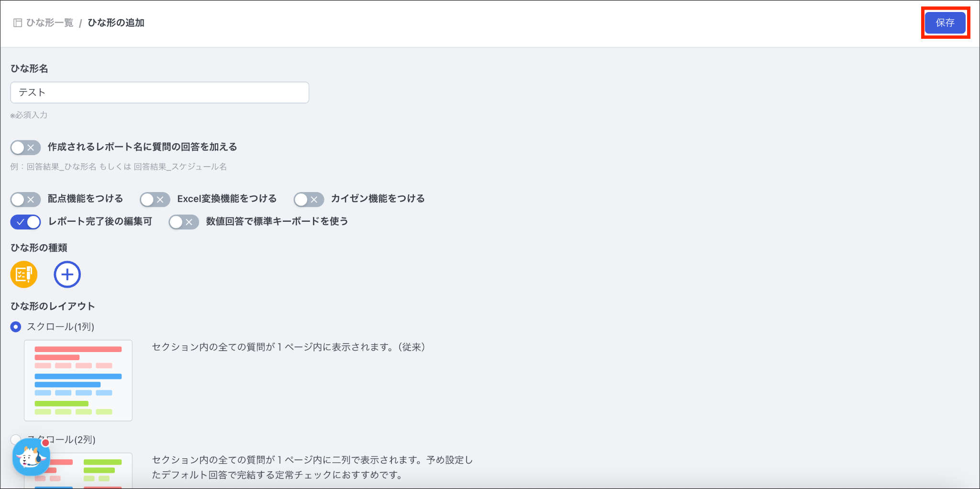Image resolution: width=980 pixels, height=489 pixels.
Task: Enable the 配点機能をつける toggle
Action: [25, 199]
